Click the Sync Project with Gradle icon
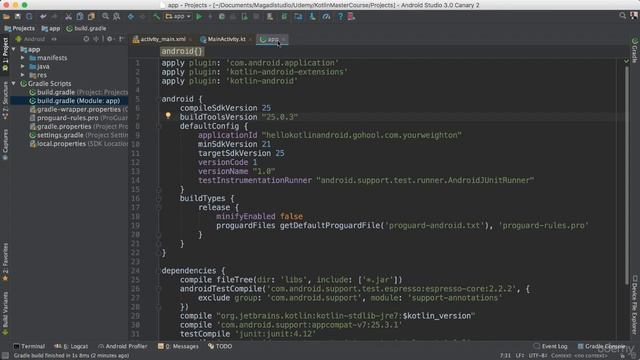This screenshot has width=640, height=360. click(284, 17)
